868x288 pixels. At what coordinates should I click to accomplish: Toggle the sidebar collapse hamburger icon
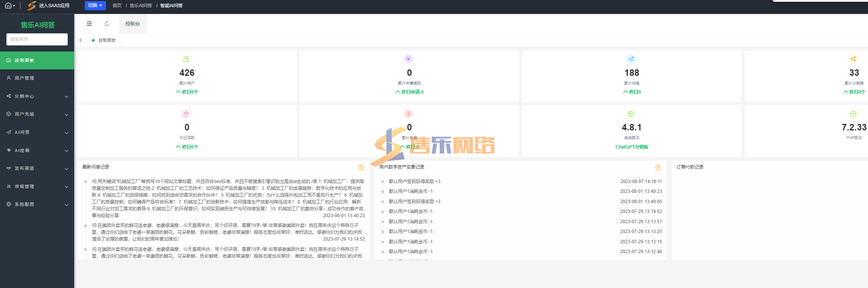[x=89, y=23]
